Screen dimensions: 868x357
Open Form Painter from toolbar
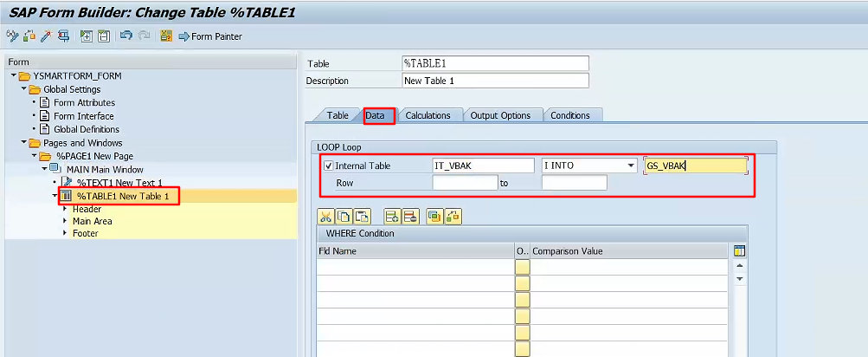click(x=210, y=36)
